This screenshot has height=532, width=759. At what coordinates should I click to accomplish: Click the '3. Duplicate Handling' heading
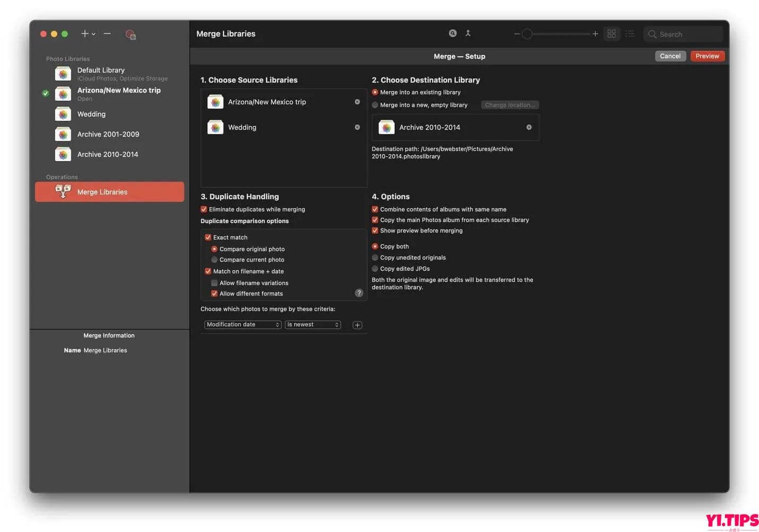[x=240, y=197]
